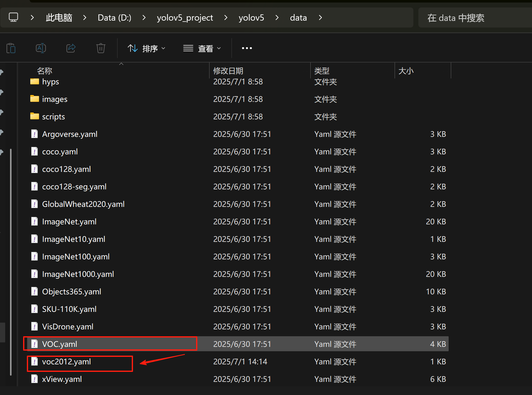Expand the chevron after the PC icon
532x395 pixels.
click(32, 17)
